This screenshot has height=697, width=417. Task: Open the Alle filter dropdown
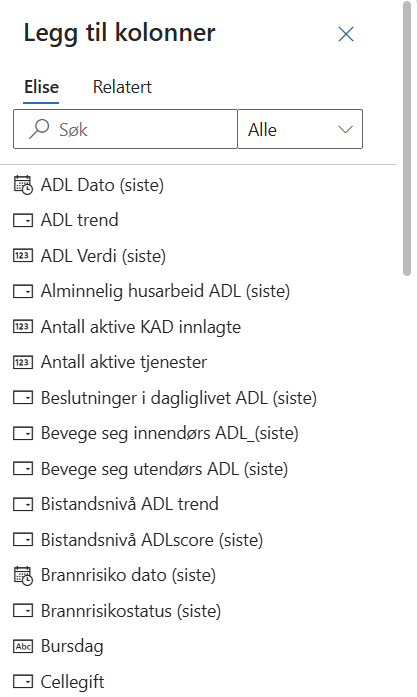coord(300,129)
